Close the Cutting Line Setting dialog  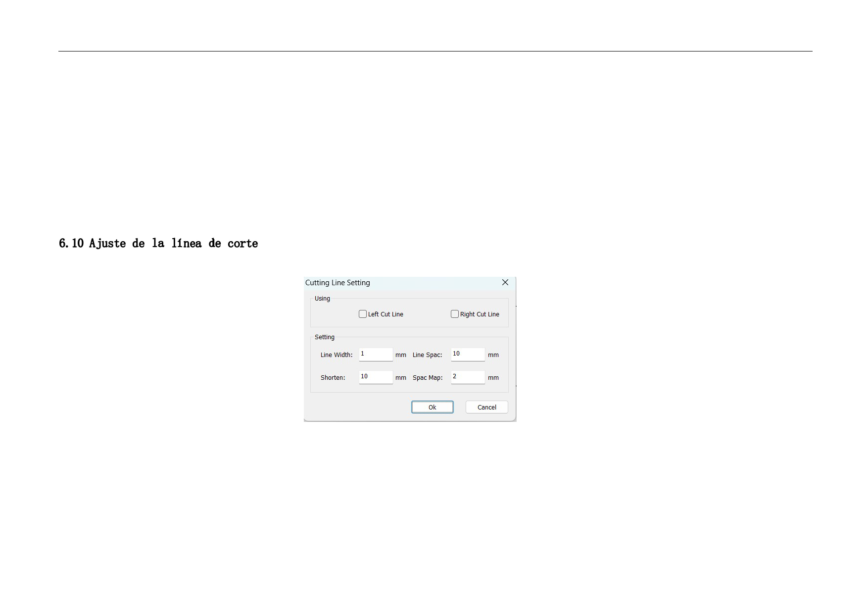click(x=505, y=282)
